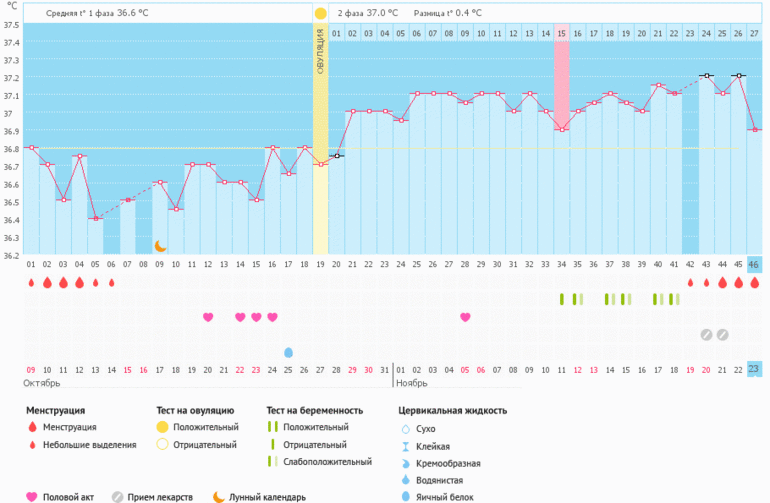Select the green pregnancy test marker on day 34
This screenshot has width=770, height=503.
pos(561,299)
